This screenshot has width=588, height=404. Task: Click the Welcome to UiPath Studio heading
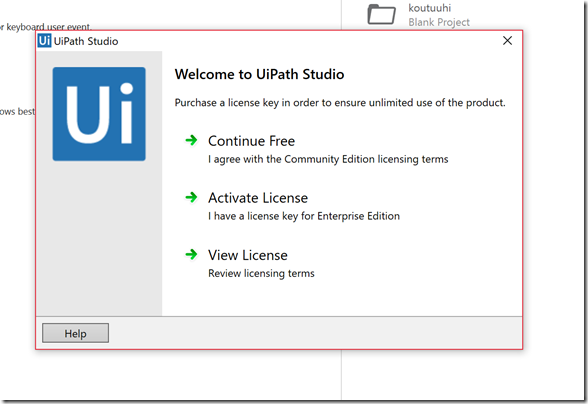(260, 74)
